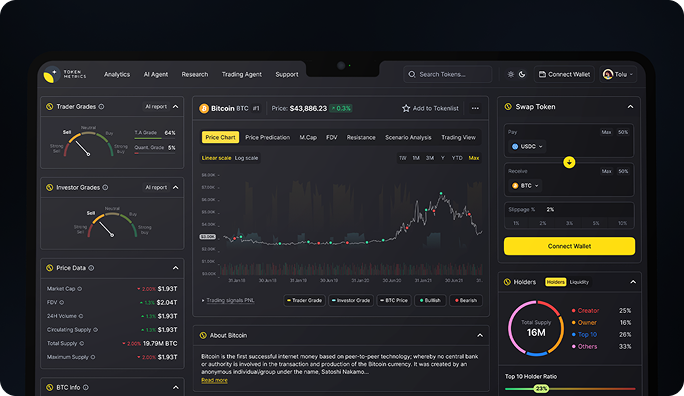
Task: Switch chart to Log scale
Action: (246, 158)
